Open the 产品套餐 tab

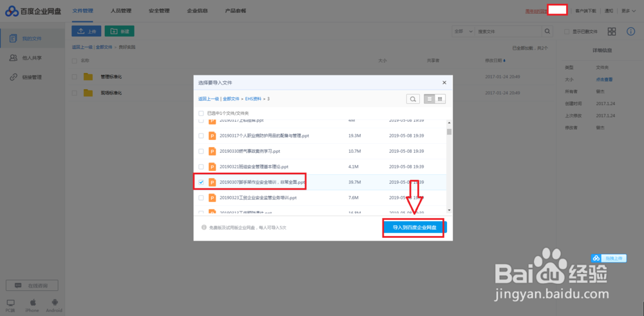[236, 11]
